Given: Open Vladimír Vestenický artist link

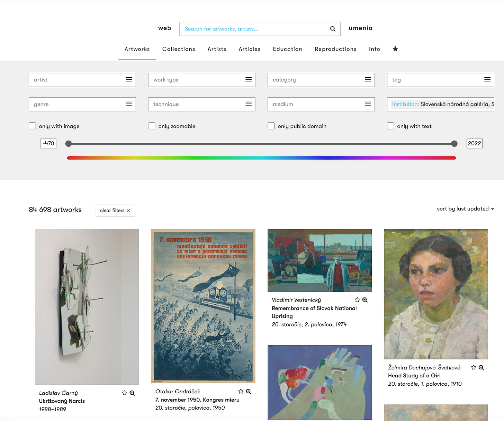Looking at the screenshot, I should coord(296,300).
